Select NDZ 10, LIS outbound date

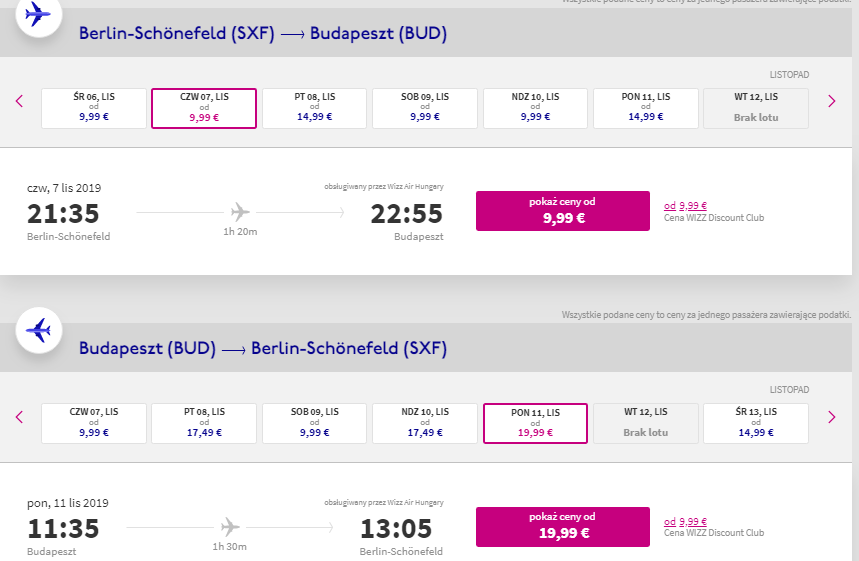click(x=535, y=108)
